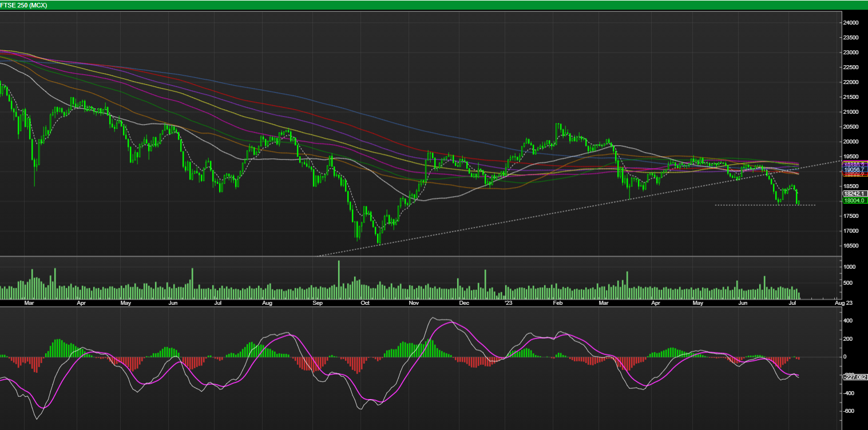This screenshot has width=868, height=430.
Task: Select the "20500" price axis label
Action: 851,127
